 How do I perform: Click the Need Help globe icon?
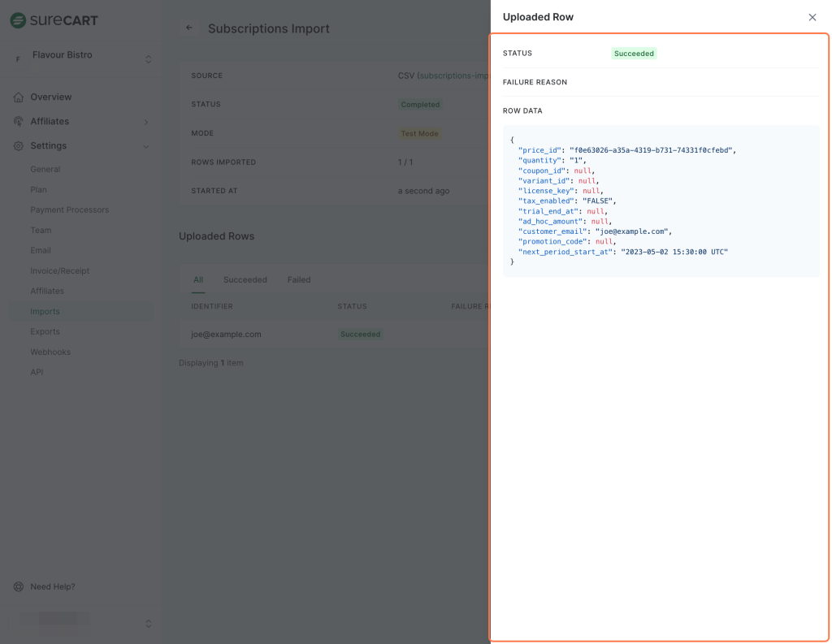point(19,586)
